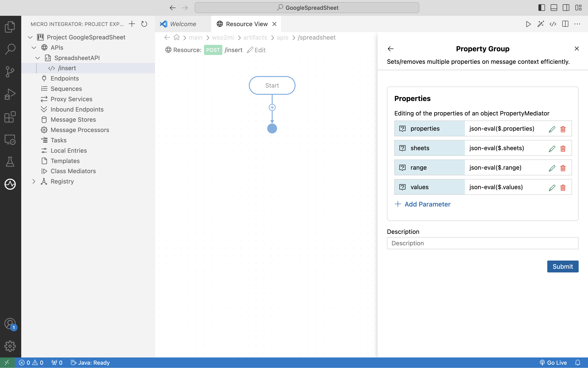Refresh the Project Explorer

tap(144, 24)
